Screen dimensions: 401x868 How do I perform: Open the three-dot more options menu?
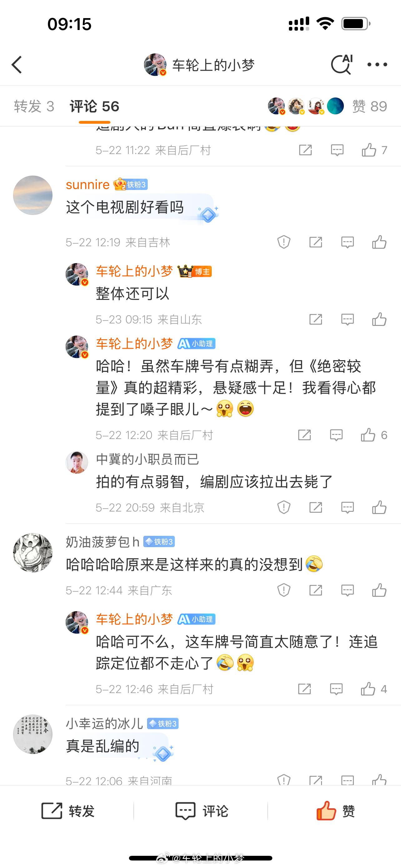(377, 64)
